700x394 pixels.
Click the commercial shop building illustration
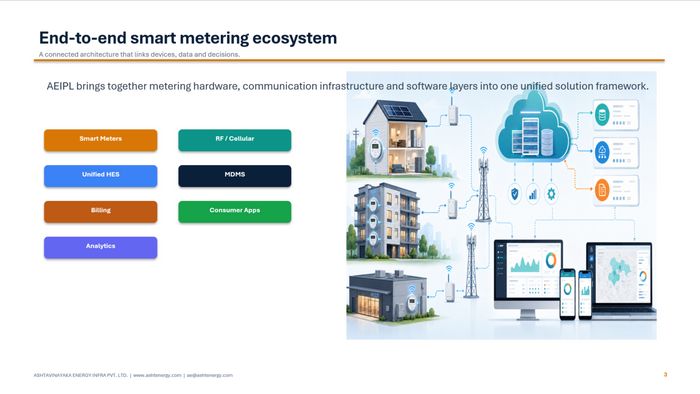point(388,295)
